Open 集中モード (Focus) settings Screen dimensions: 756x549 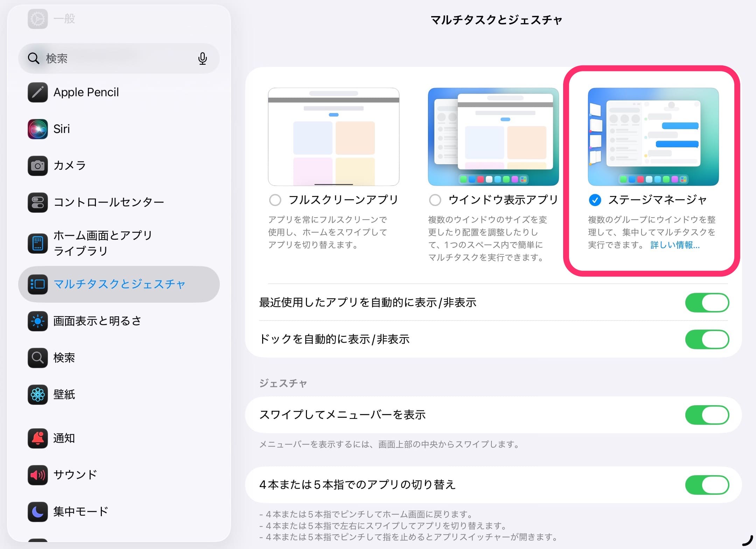[80, 512]
